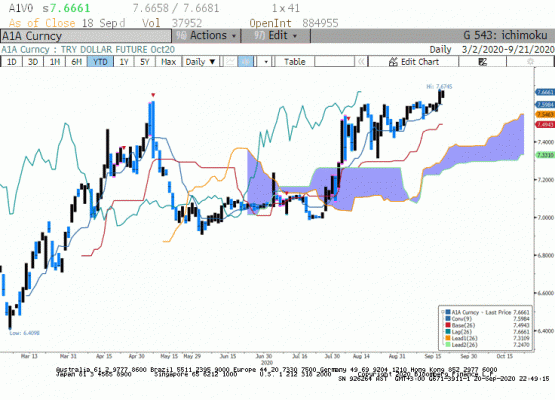This screenshot has height=400, width=555.
Task: Set time range to 6M
Action: [76, 62]
